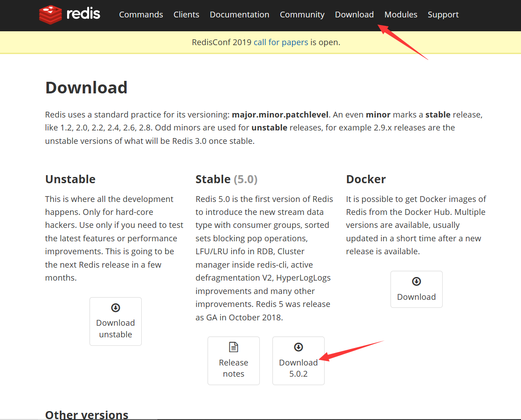Screen dimensions: 521x420
Task: Click the 'Stable (5.0)' section heading
Action: click(x=226, y=179)
